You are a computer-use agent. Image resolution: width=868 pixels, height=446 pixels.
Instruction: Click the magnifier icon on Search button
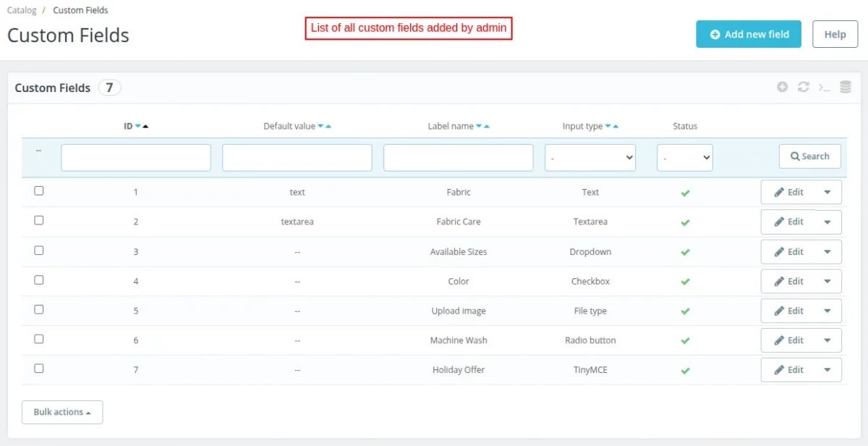[794, 156]
